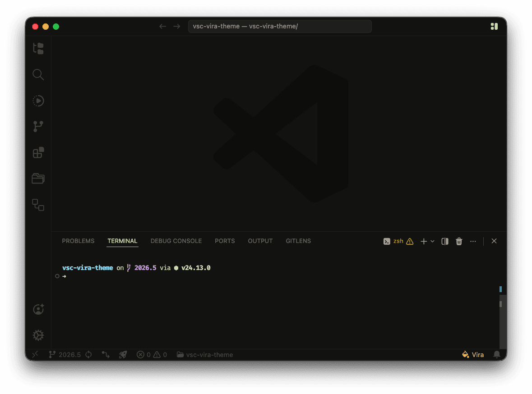Click 'vsc-vira-theme' text in terminal prompt
This screenshot has width=532, height=394.
(88, 268)
